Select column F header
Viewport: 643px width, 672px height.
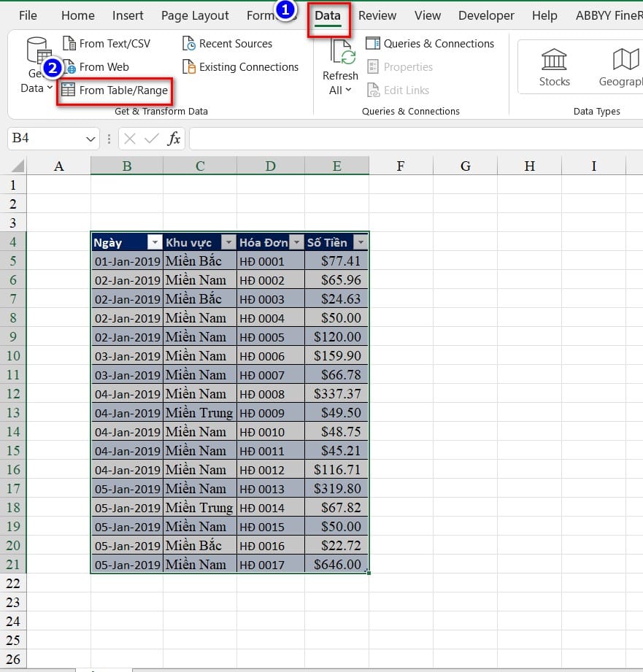[401, 166]
